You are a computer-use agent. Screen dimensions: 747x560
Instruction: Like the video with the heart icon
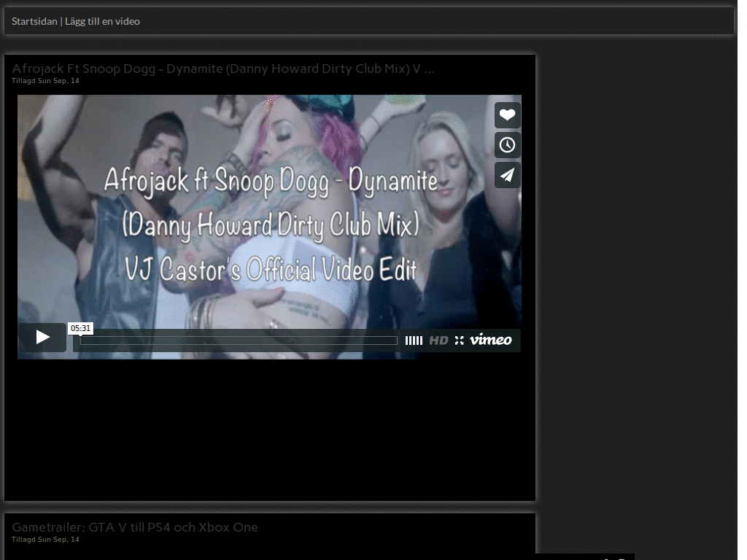tap(508, 114)
